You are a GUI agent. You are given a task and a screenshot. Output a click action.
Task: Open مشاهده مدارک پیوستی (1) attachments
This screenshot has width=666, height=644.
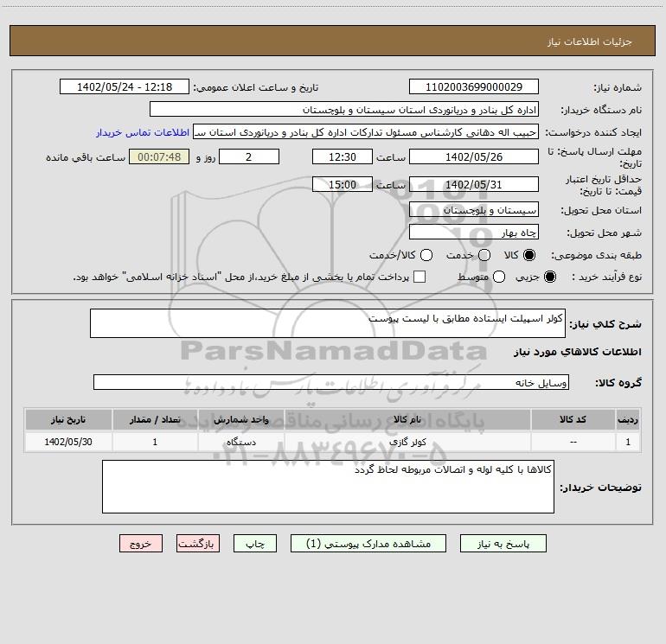(x=368, y=544)
